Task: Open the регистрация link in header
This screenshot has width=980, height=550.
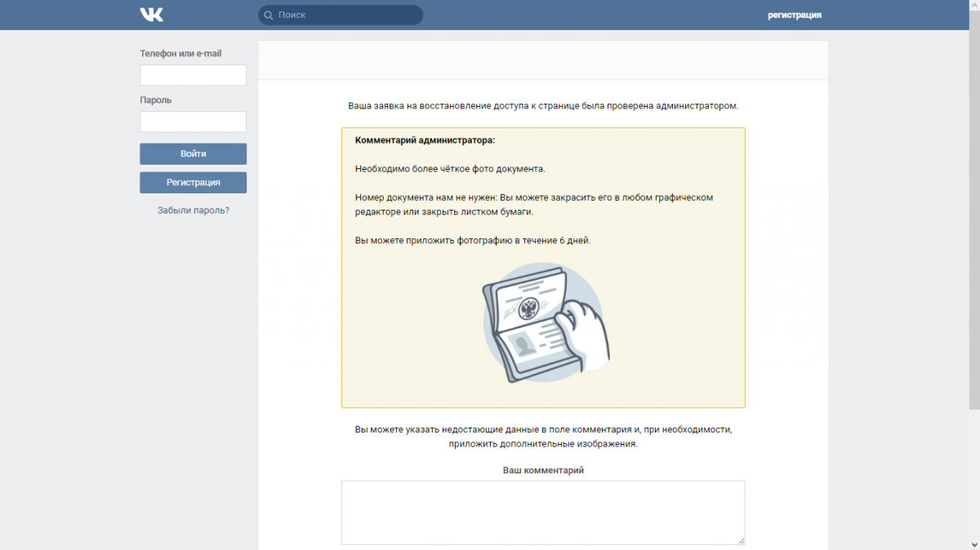Action: (x=795, y=15)
